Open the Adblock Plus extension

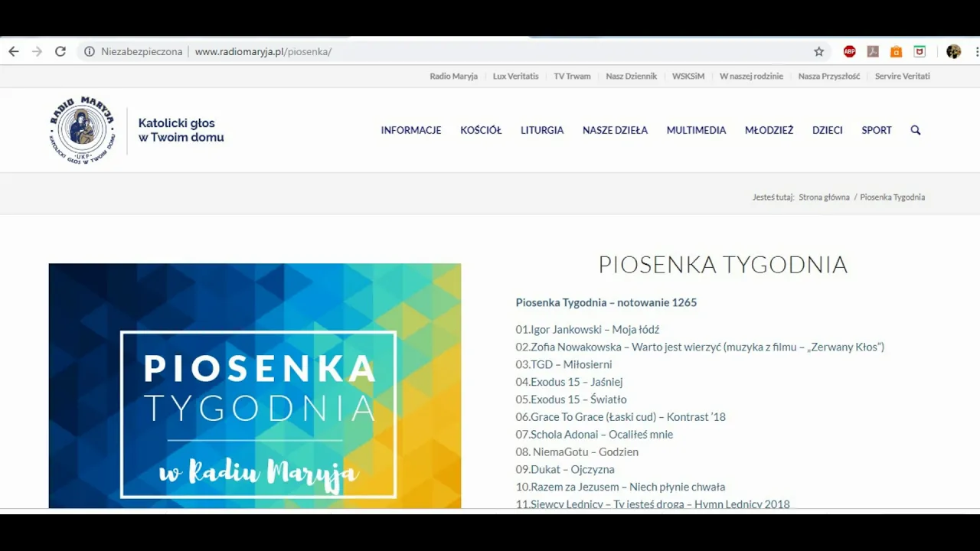coord(849,51)
